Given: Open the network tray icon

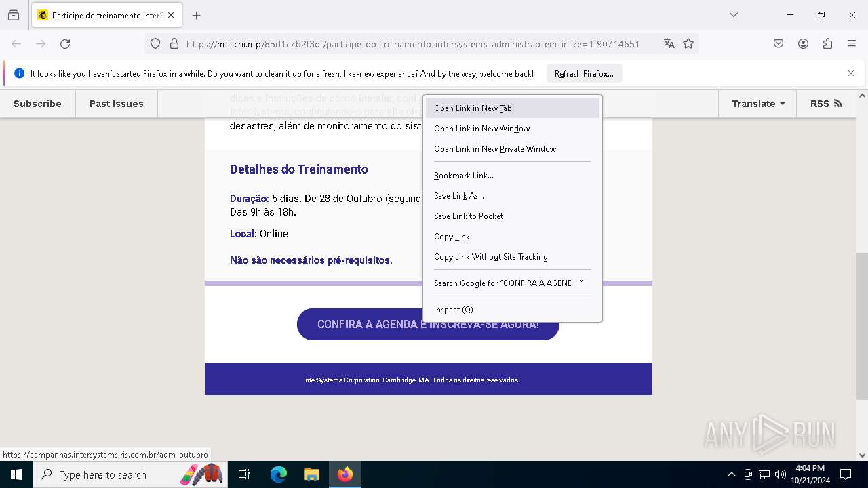Looking at the screenshot, I should pyautogui.click(x=764, y=474).
